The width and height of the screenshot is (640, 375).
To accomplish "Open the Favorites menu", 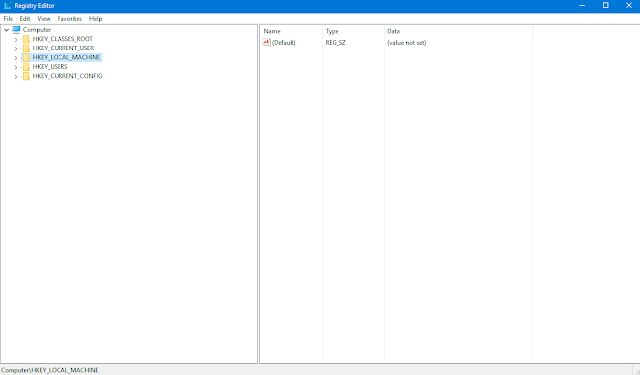I will (69, 19).
